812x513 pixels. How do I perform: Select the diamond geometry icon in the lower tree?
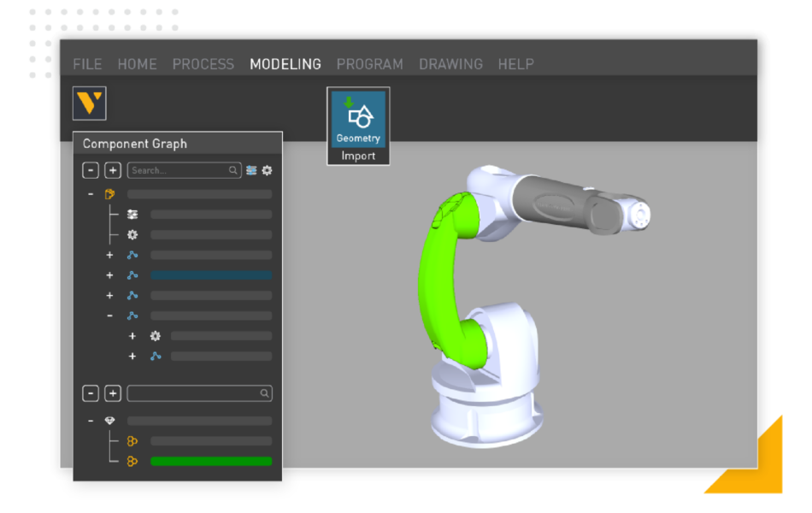click(x=109, y=421)
